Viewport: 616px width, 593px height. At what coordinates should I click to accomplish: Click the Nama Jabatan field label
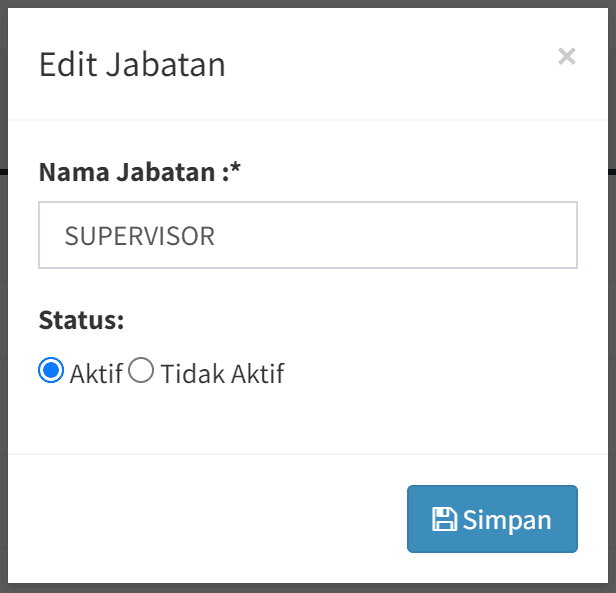click(x=128, y=172)
